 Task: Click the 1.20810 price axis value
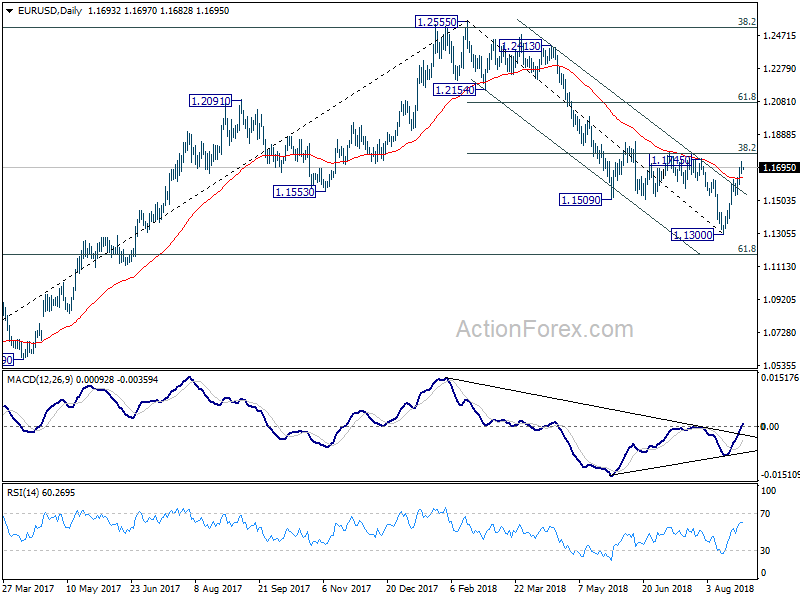click(x=780, y=102)
